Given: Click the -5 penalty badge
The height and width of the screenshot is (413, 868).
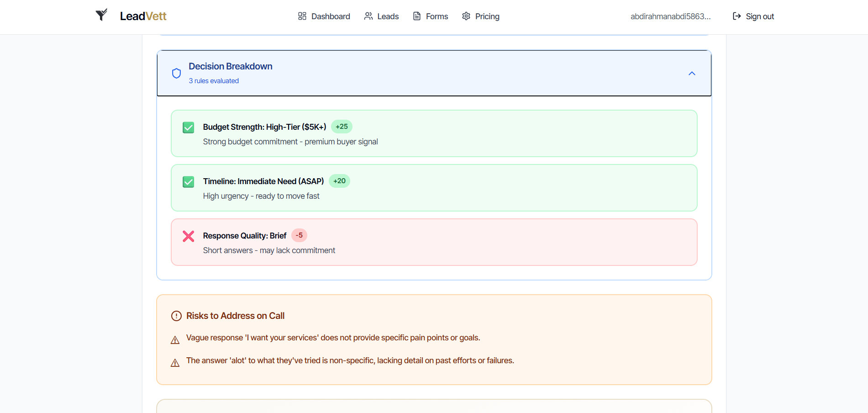Looking at the screenshot, I should pyautogui.click(x=299, y=235).
